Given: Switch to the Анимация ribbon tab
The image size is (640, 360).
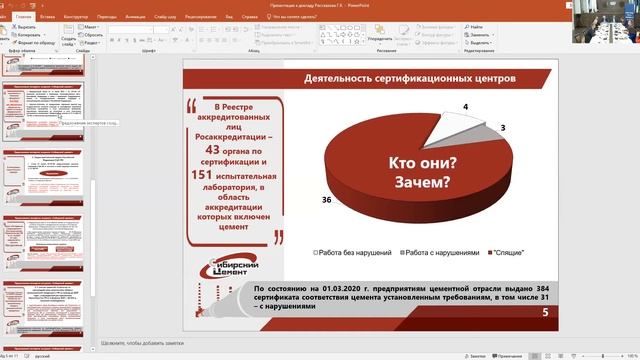Looking at the screenshot, I should pos(135,17).
